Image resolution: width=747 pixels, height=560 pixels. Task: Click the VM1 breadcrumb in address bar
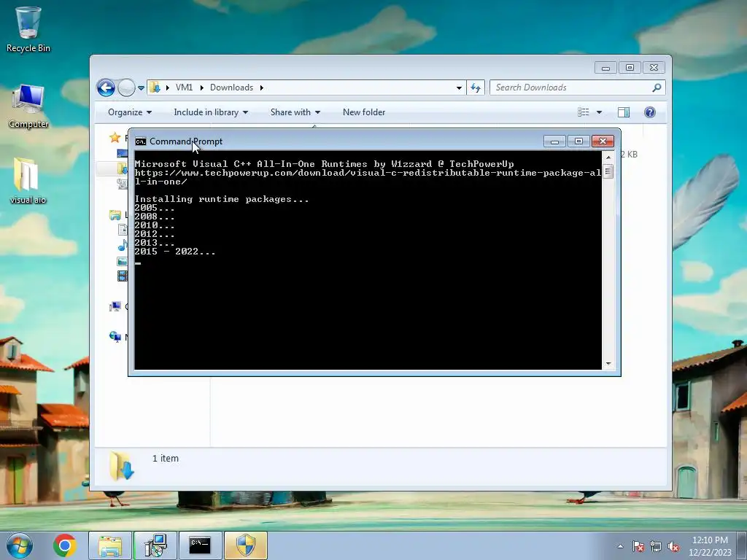(x=184, y=87)
